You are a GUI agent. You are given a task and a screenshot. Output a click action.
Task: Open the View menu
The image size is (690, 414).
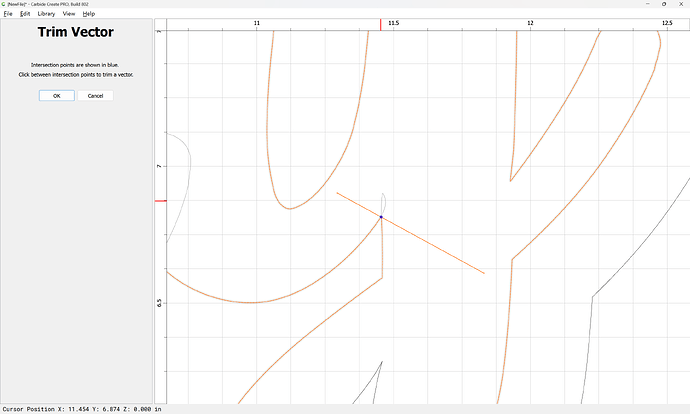click(x=69, y=14)
